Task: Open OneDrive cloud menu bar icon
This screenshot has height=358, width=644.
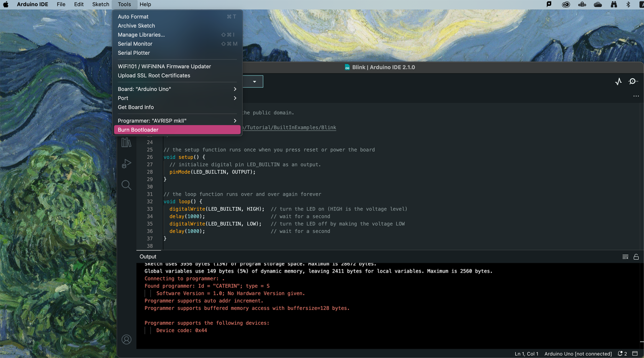Action: click(598, 5)
